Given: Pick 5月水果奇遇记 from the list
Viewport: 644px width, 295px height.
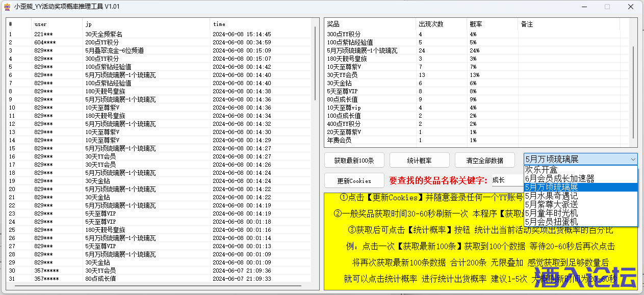Looking at the screenshot, I should (x=551, y=196).
